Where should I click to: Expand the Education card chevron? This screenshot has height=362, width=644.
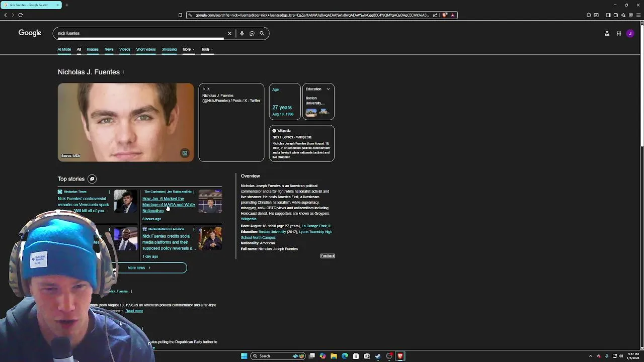[x=328, y=89]
